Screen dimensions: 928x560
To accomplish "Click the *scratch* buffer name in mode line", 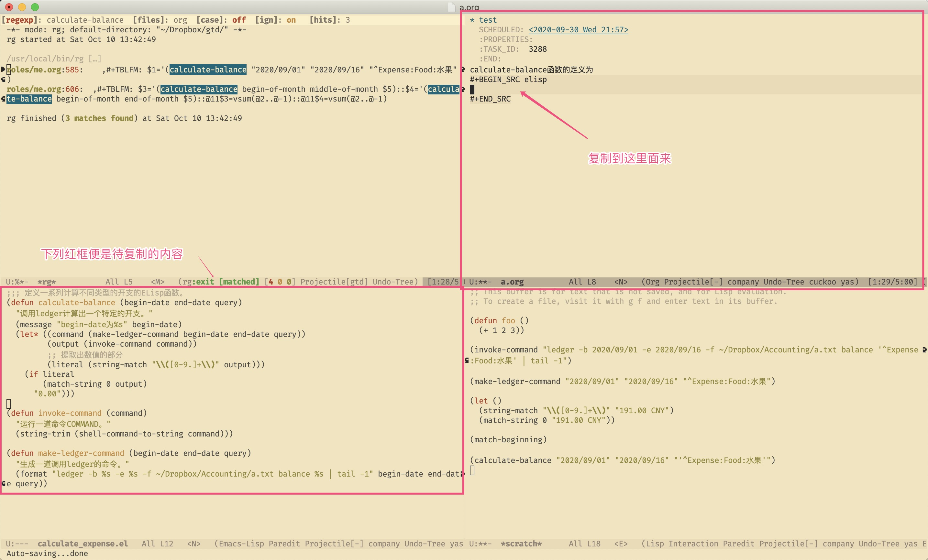I will 521,544.
